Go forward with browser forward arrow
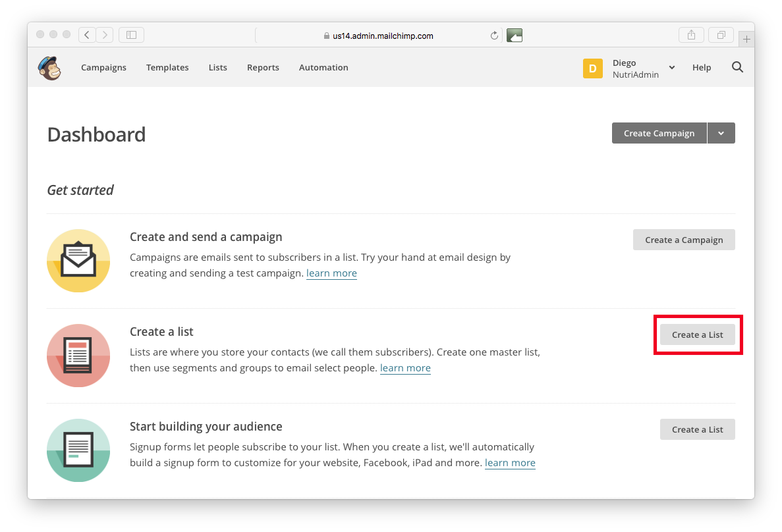The width and height of the screenshot is (782, 532). [x=105, y=35]
